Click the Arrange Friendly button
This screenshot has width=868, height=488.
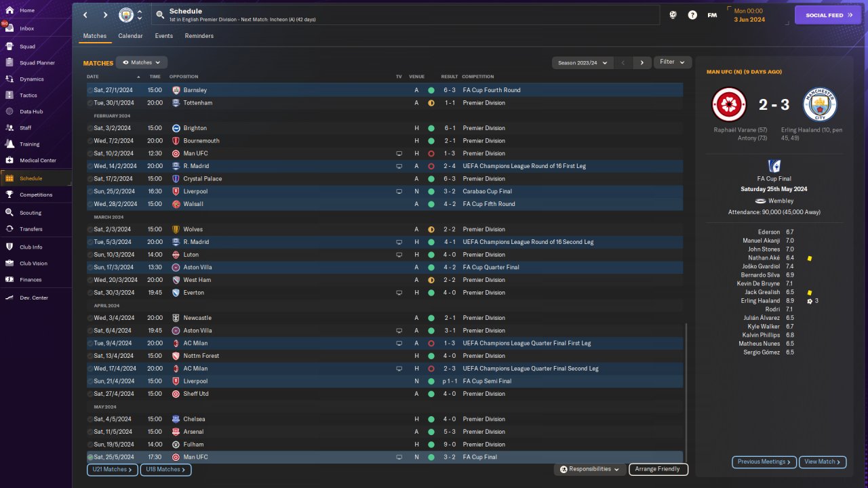658,469
